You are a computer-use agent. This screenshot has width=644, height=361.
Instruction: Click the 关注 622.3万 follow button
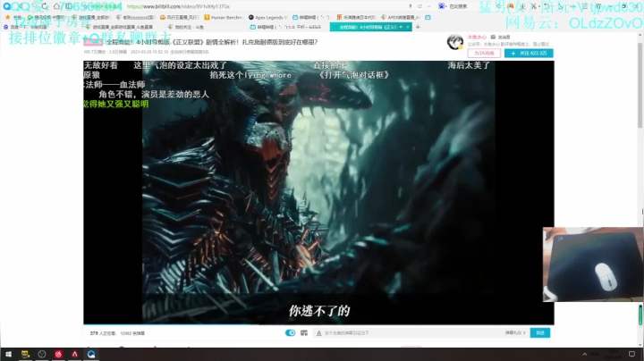[x=529, y=54]
